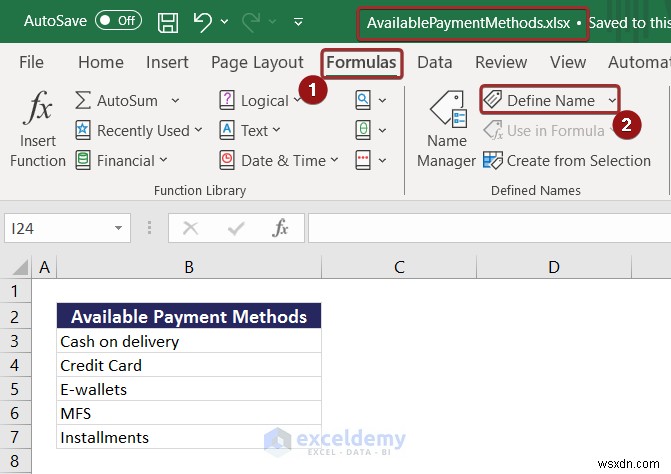Open the Review tab
671x474 pixels.
click(x=501, y=62)
